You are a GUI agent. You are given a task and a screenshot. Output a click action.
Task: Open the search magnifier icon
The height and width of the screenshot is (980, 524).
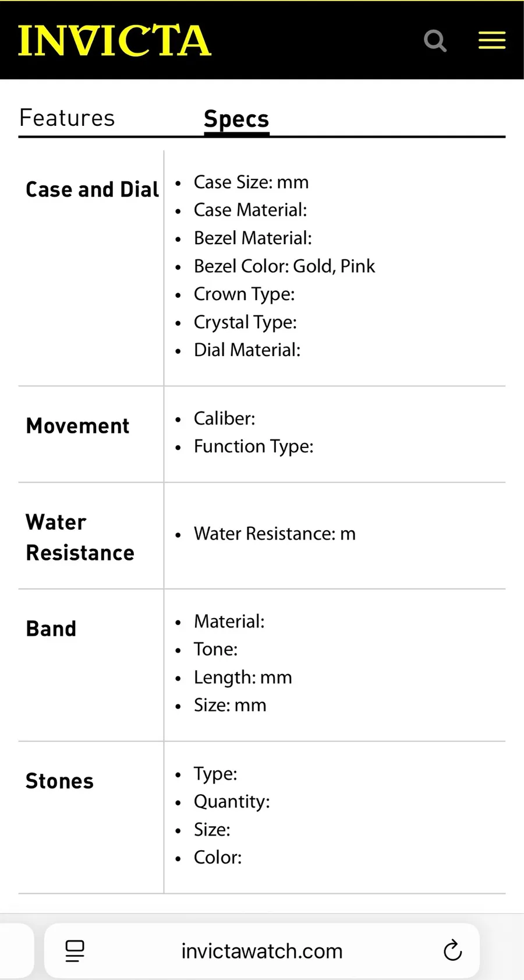435,41
